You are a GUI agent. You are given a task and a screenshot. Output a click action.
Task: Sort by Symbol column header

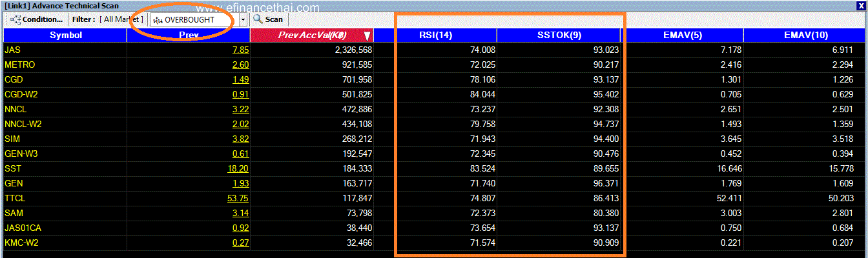pyautogui.click(x=65, y=35)
